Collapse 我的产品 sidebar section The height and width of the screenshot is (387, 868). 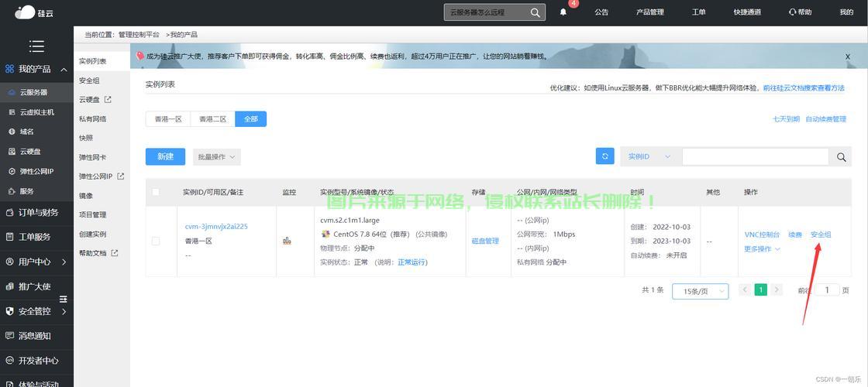[x=64, y=69]
